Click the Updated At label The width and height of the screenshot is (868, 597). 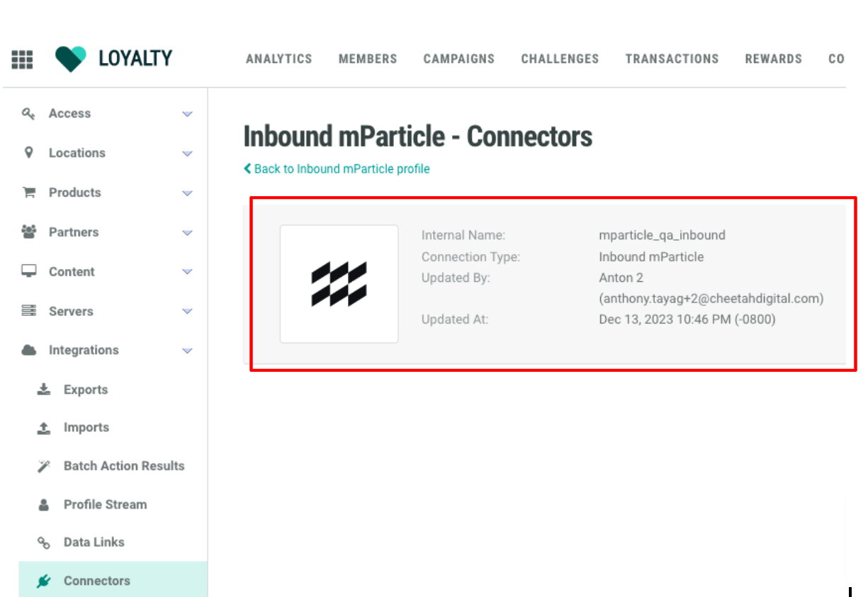(x=455, y=319)
